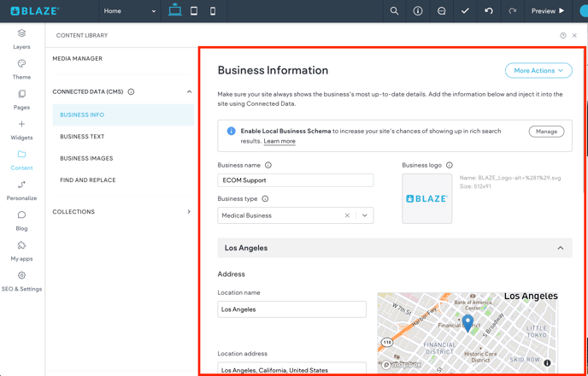
Task: Open the More Actions dropdown
Action: coord(538,71)
